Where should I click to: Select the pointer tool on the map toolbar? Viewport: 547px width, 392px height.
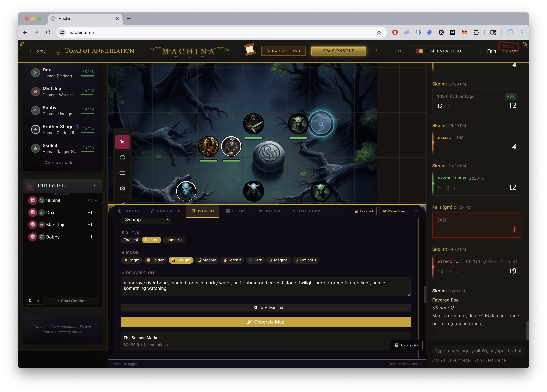point(122,142)
